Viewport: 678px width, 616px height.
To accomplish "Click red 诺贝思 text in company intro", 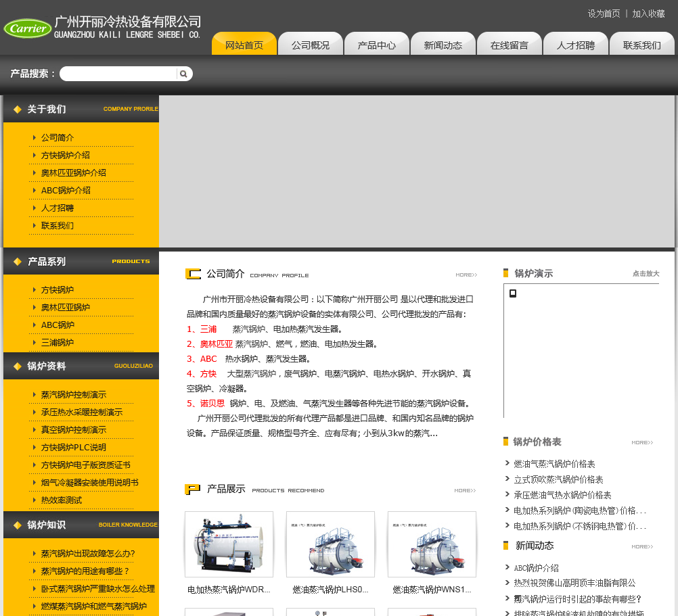I will [212, 404].
